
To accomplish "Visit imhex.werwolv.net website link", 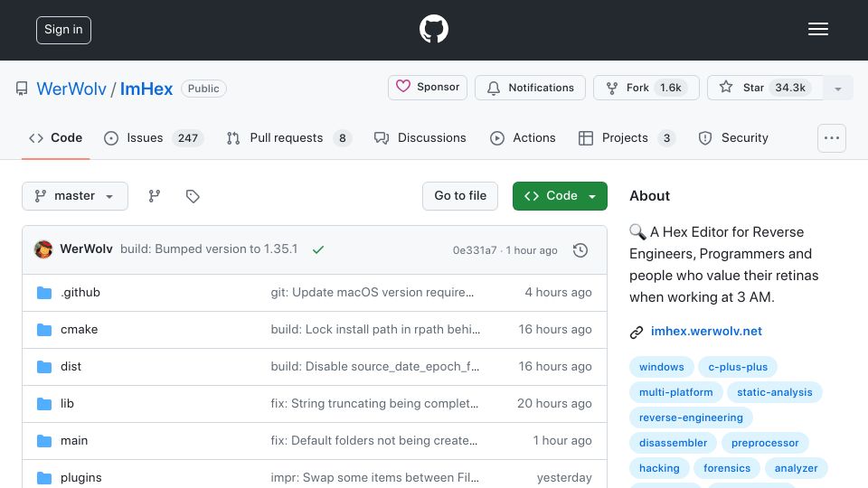I will coord(706,331).
